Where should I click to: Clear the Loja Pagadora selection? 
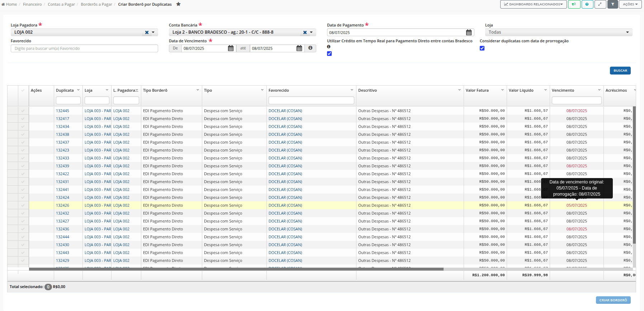147,32
